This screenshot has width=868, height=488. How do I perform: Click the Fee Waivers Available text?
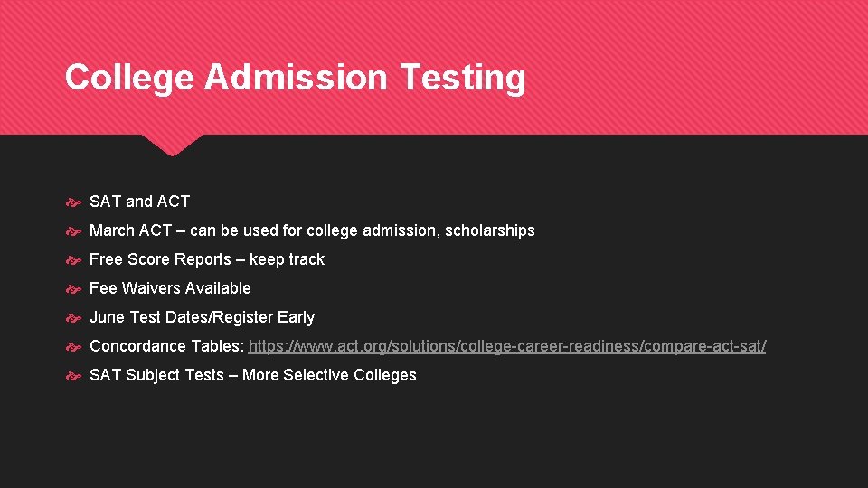170,288
